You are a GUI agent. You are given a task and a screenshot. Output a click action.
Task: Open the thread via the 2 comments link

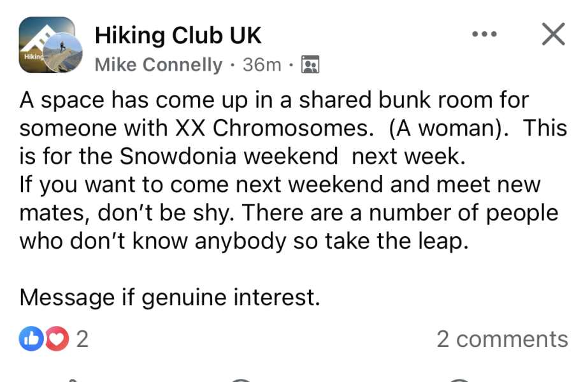tap(503, 339)
